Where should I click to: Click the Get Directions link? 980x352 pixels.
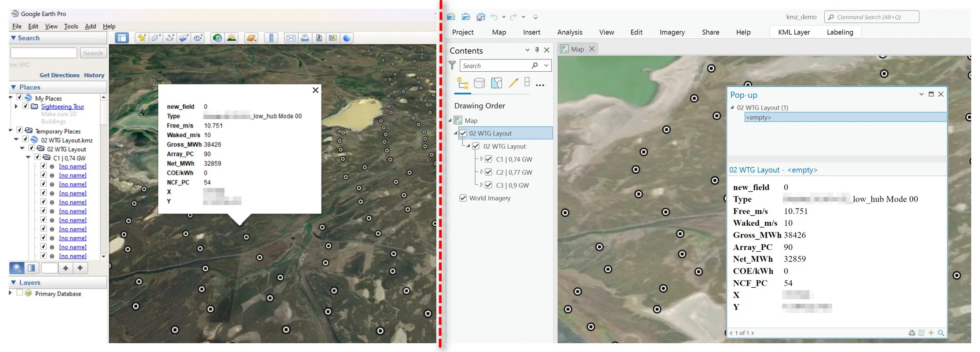[59, 75]
